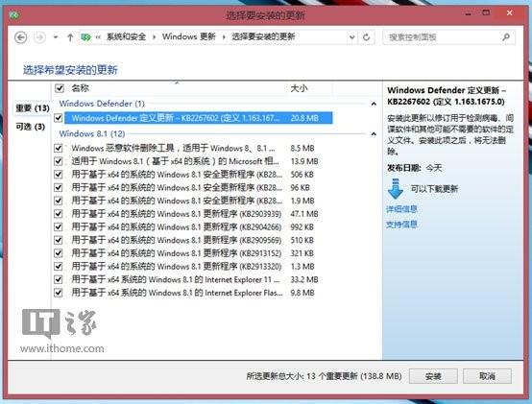The width and height of the screenshot is (532, 404).
Task: Open the 详细信息 link
Action: click(401, 209)
